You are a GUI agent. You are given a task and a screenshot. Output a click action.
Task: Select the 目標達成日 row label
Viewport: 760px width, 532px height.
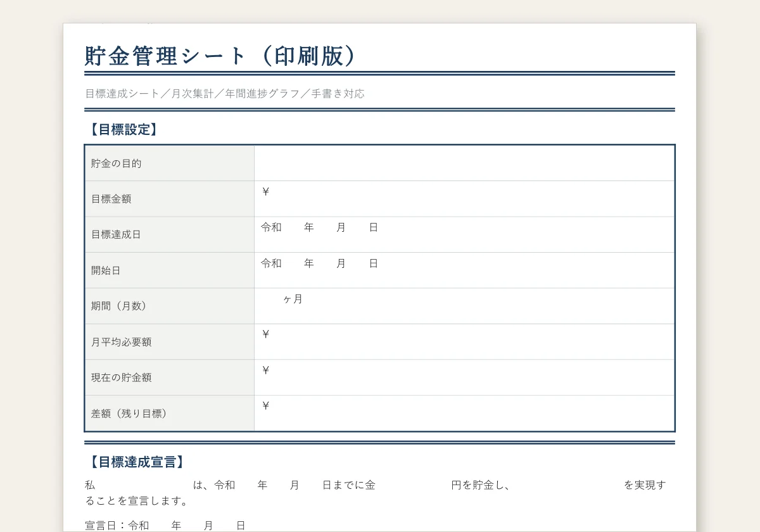pyautogui.click(x=117, y=234)
